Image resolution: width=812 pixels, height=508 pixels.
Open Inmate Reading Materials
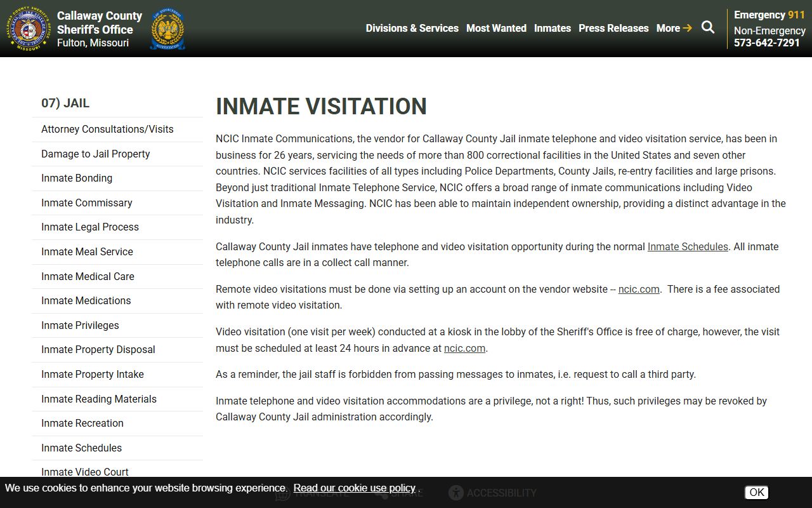117,399
